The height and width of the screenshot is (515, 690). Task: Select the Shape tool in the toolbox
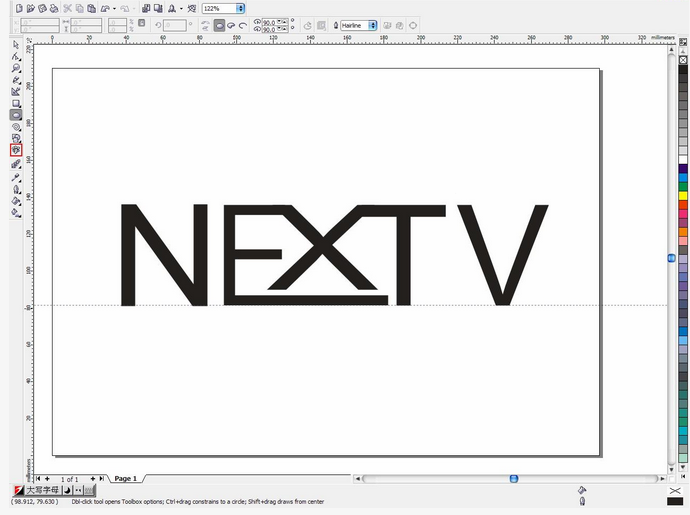pos(16,56)
